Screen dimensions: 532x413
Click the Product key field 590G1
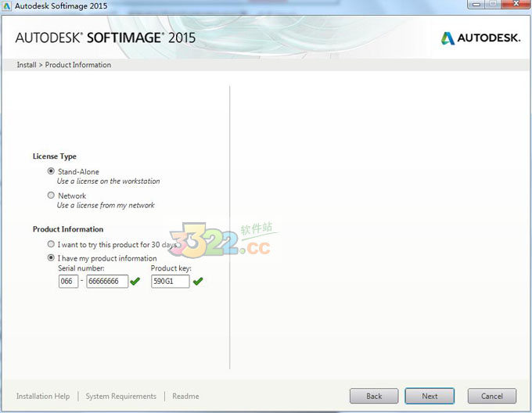click(171, 281)
